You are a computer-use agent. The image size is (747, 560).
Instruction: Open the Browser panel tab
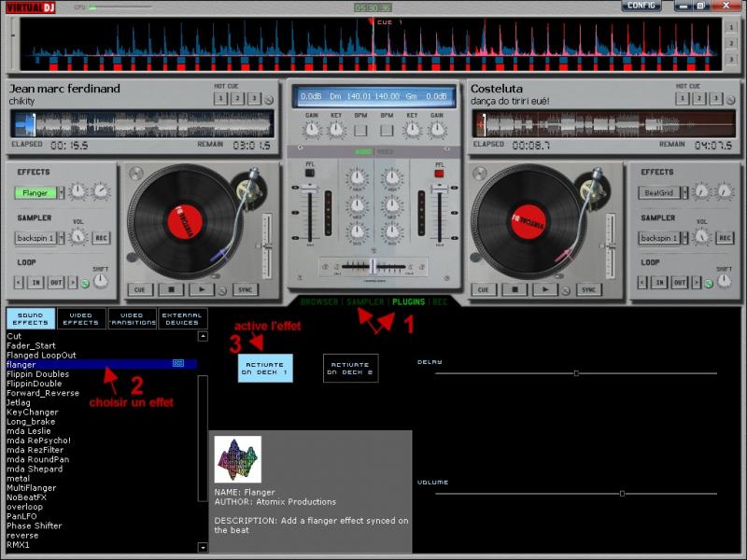pyautogui.click(x=319, y=302)
